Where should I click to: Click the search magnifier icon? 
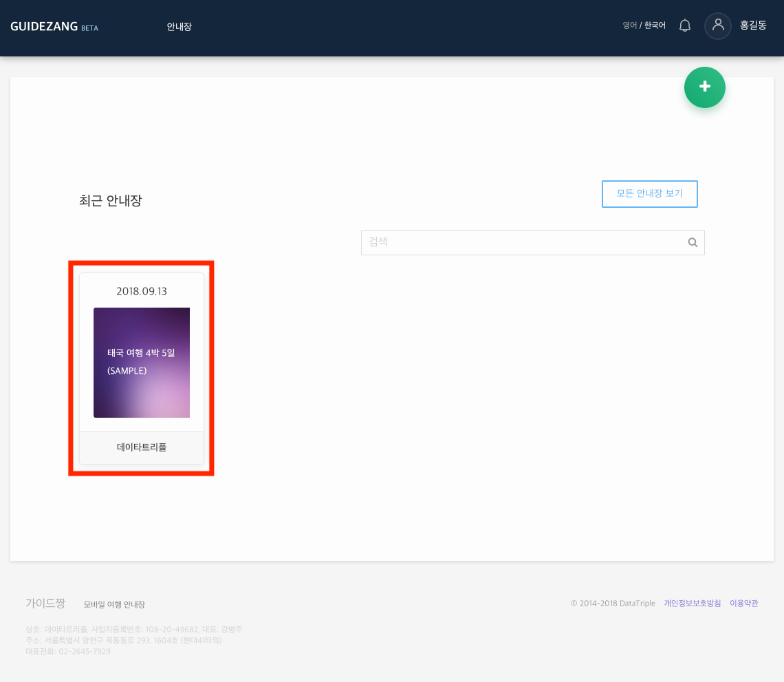(693, 243)
